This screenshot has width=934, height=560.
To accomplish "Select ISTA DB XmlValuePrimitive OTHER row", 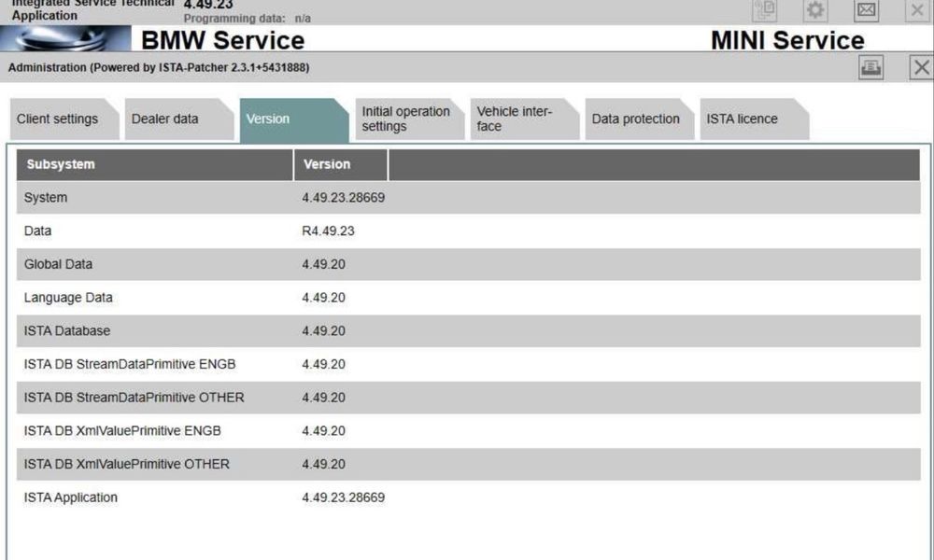I will click(x=468, y=464).
